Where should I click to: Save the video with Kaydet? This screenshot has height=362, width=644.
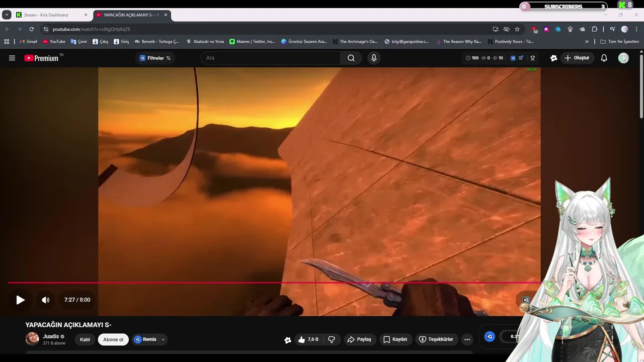[395, 339]
